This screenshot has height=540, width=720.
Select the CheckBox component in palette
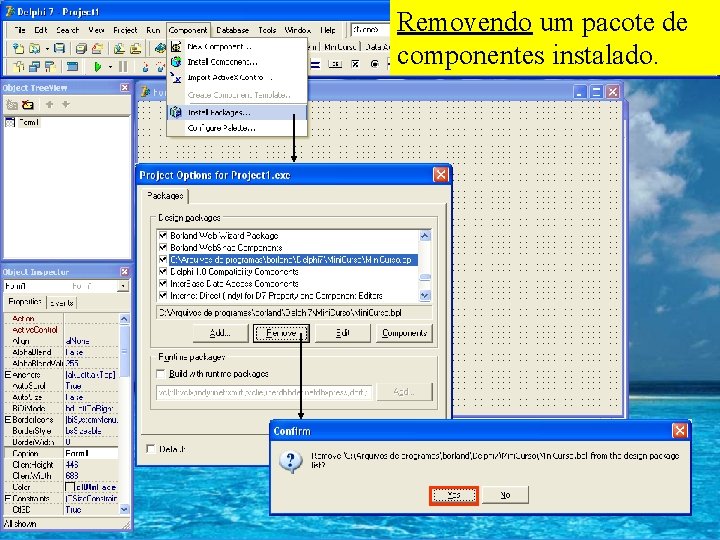[355, 64]
